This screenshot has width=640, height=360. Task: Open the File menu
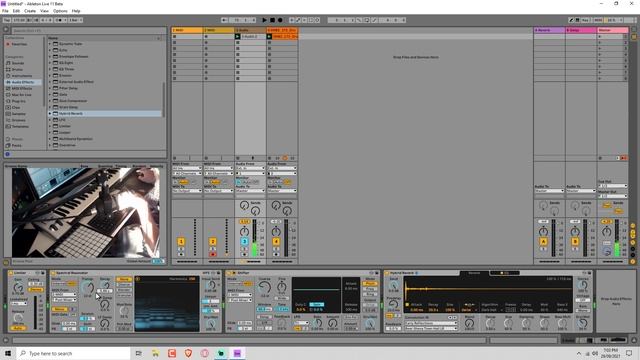point(5,11)
